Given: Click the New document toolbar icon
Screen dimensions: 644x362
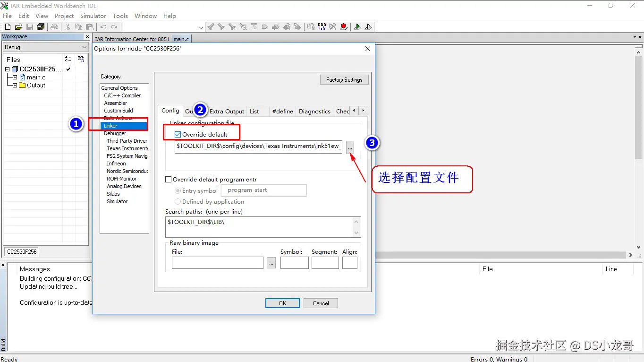Looking at the screenshot, I should click(8, 27).
